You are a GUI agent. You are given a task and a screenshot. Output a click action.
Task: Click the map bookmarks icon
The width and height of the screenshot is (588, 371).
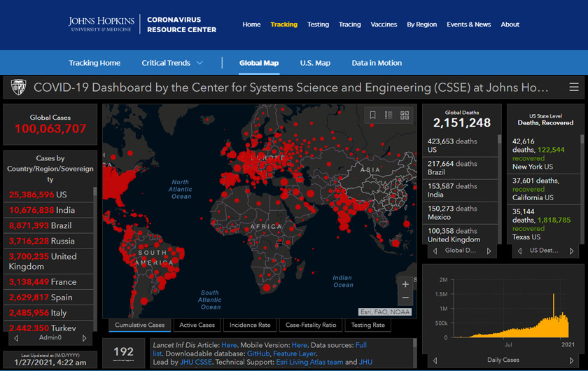[x=373, y=115]
